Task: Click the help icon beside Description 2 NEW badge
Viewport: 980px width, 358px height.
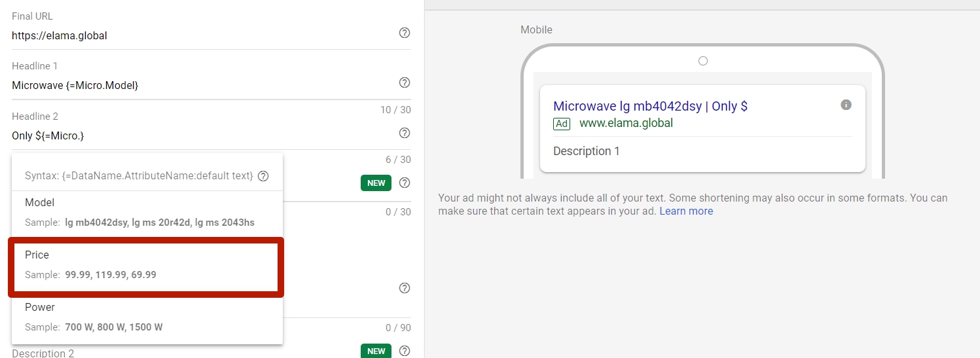Action: pos(405,351)
